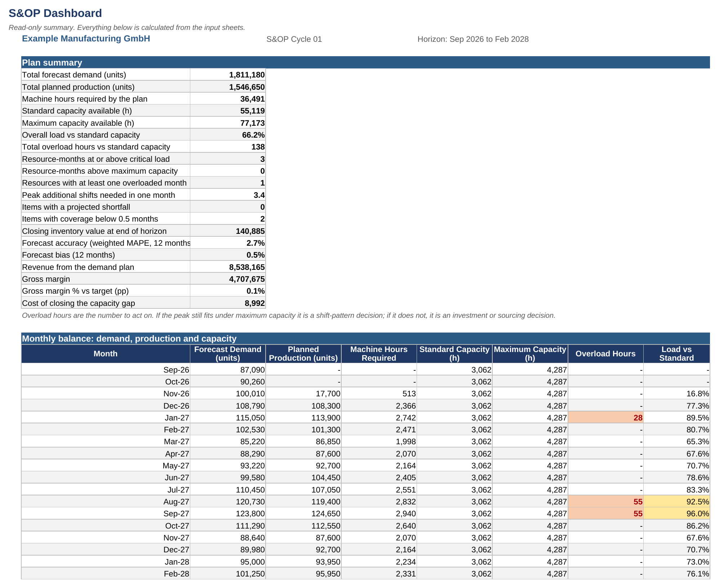Select Nov-26 planned production 17,700

[x=303, y=393]
